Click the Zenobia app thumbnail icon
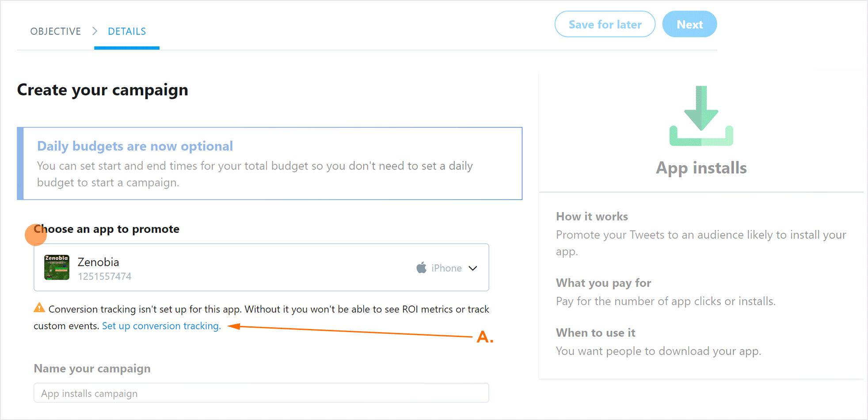The image size is (868, 420). point(57,267)
